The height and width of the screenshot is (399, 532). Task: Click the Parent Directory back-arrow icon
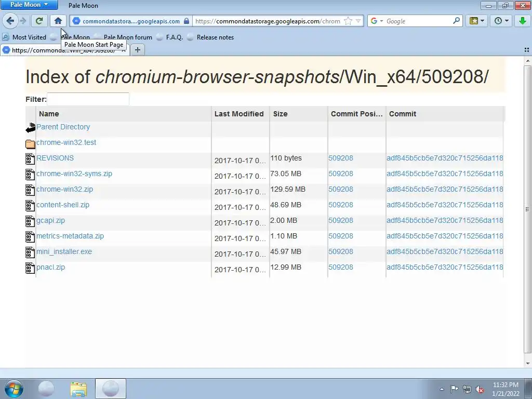(x=30, y=128)
